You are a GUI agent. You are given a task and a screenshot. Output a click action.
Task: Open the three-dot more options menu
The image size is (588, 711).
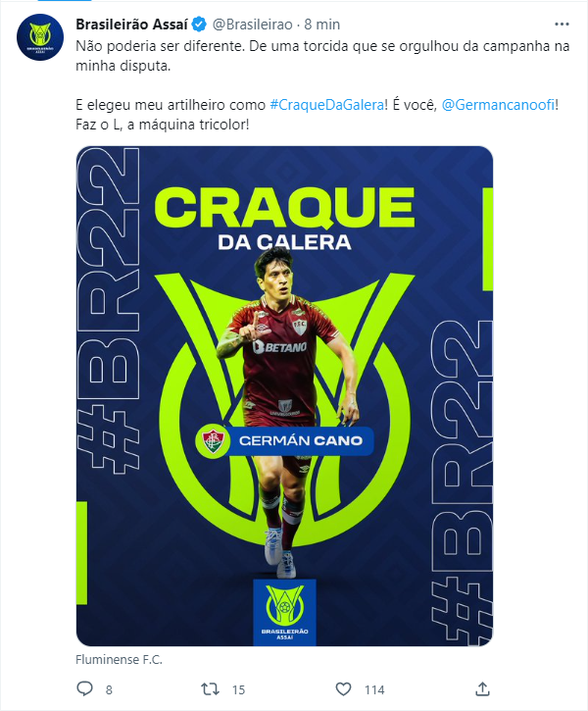(x=562, y=25)
